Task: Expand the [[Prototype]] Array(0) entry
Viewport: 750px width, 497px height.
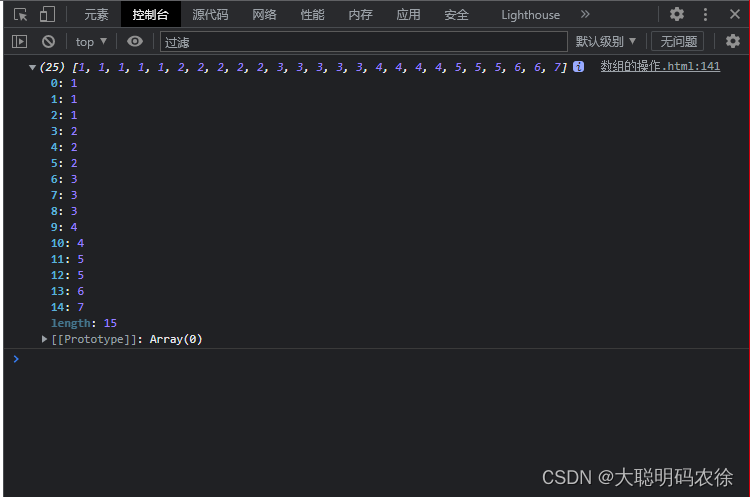Action: coord(44,339)
